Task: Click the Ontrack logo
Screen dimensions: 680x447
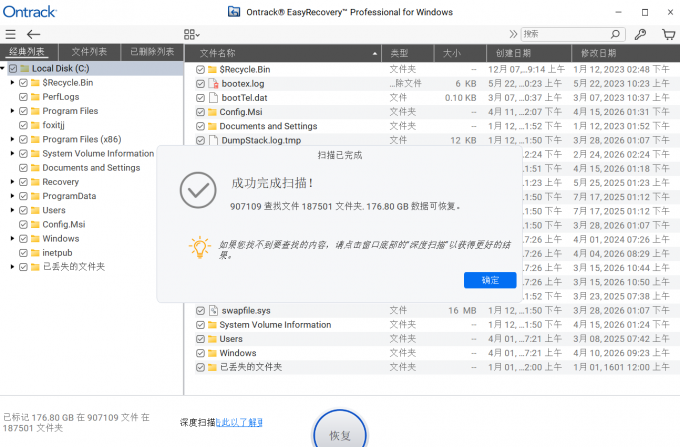Action: pos(29,12)
